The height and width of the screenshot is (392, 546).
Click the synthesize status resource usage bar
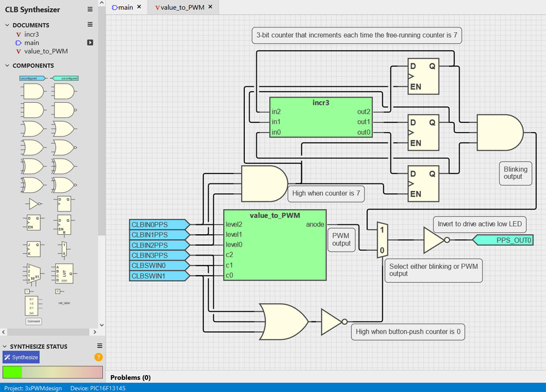pyautogui.click(x=52, y=372)
